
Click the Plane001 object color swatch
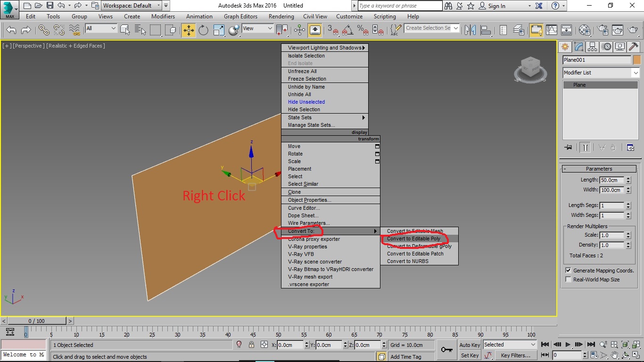coord(636,60)
